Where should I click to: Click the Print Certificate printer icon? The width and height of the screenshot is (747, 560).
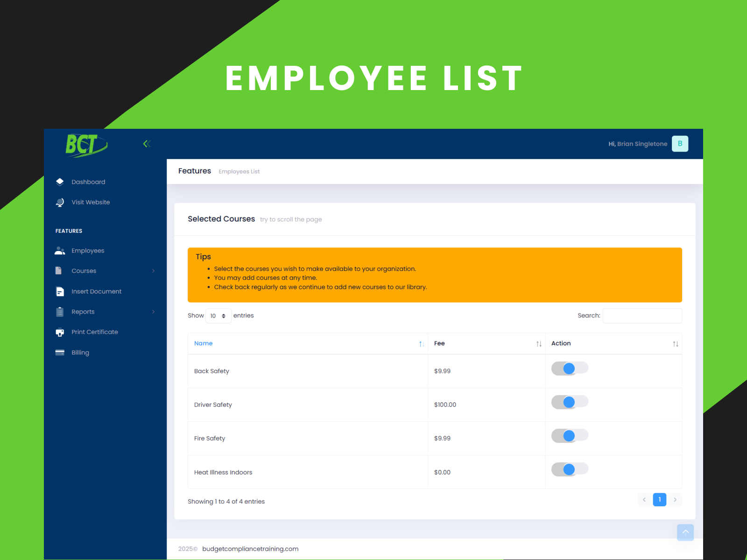click(60, 332)
